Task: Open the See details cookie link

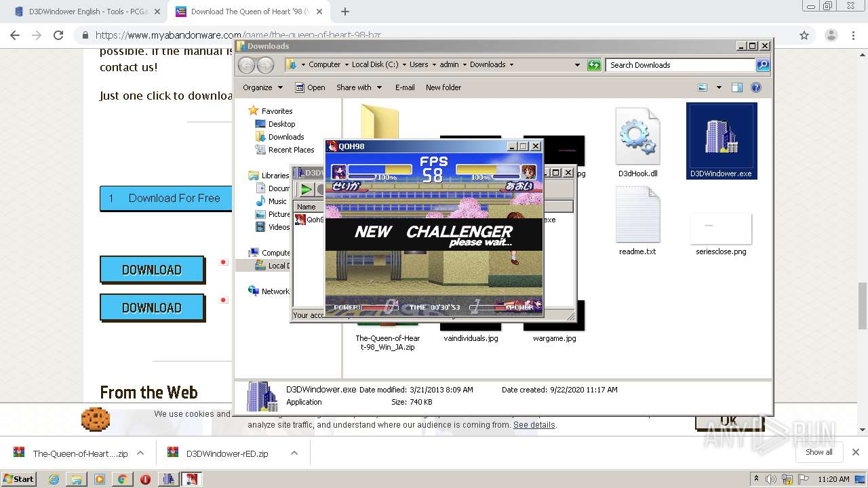Action: 534,425
